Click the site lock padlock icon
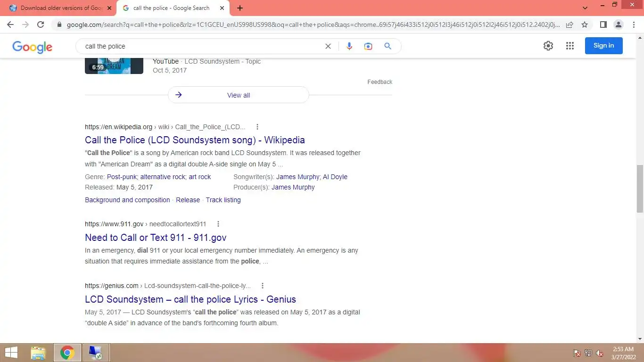The width and height of the screenshot is (644, 362). click(x=59, y=25)
